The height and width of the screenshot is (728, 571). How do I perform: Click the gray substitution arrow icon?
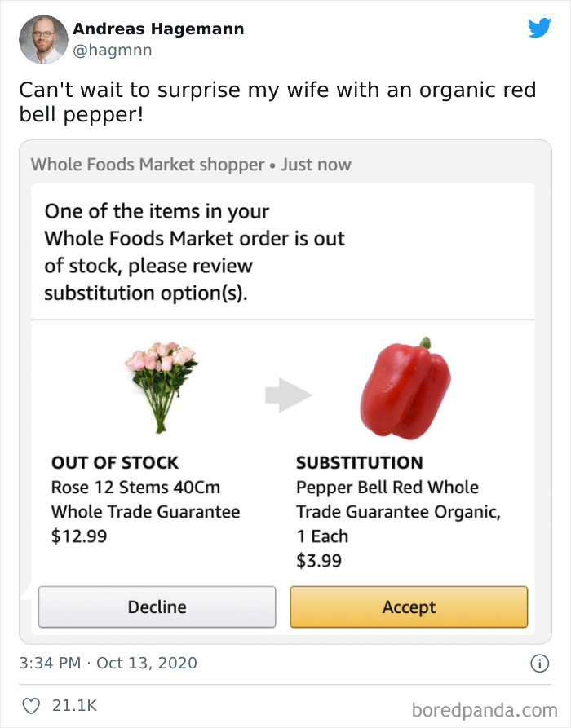point(287,393)
